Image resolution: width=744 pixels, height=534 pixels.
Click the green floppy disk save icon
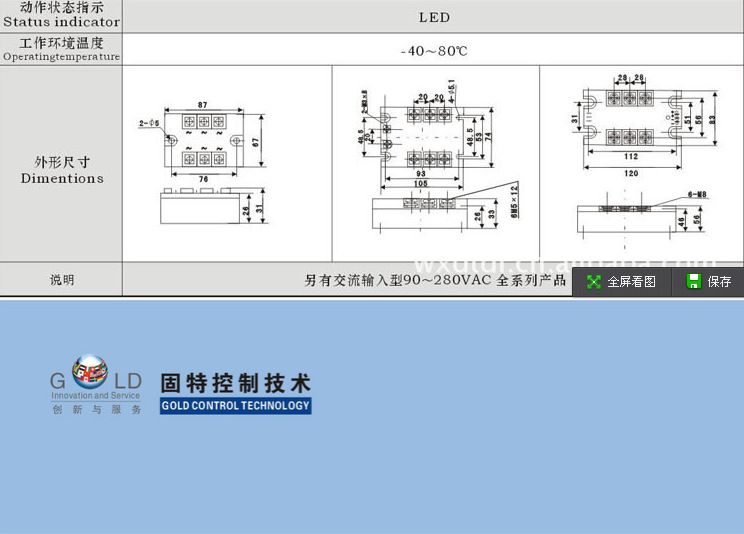[693, 282]
